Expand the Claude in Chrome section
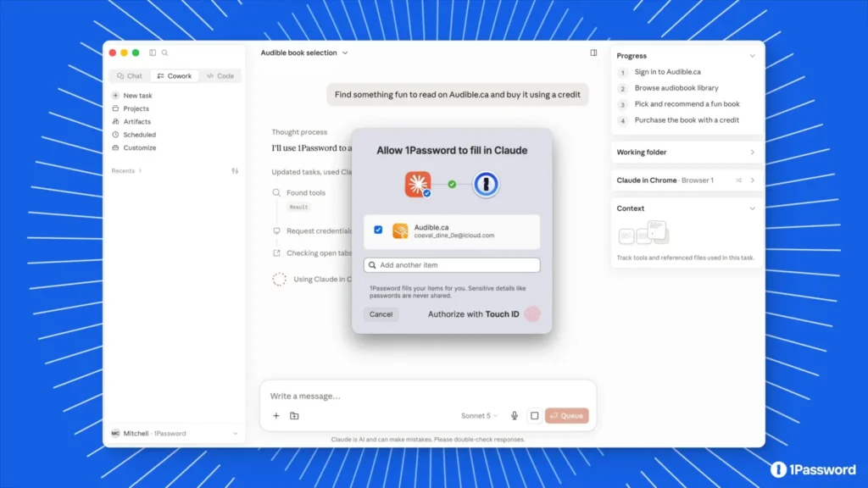 pyautogui.click(x=753, y=180)
